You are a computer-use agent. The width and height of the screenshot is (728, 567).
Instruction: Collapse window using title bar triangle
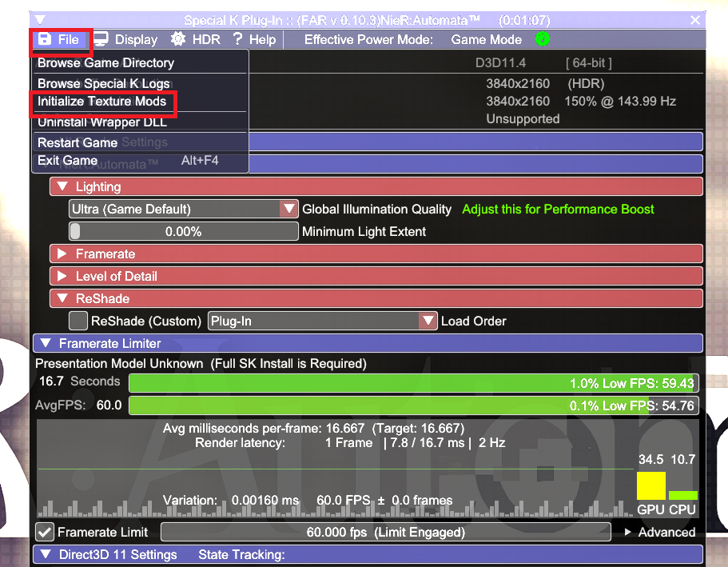click(40, 20)
